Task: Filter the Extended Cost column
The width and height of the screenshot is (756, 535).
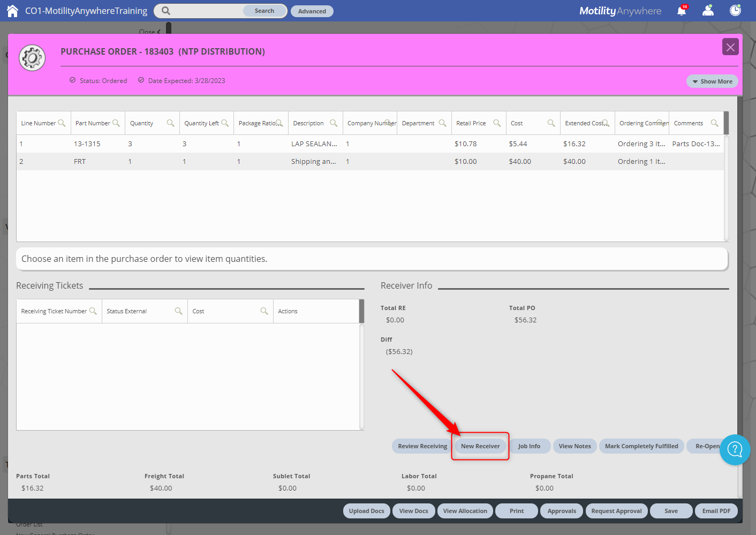Action: coord(606,123)
